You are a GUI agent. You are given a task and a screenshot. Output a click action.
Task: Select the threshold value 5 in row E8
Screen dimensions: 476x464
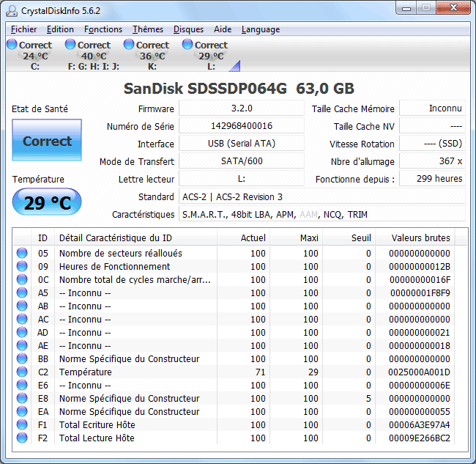pos(368,398)
